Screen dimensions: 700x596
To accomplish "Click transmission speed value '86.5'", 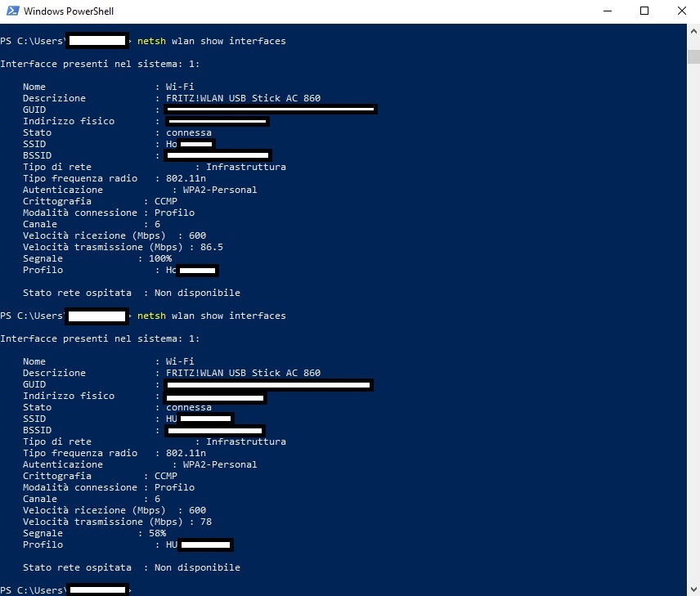I will [212, 247].
